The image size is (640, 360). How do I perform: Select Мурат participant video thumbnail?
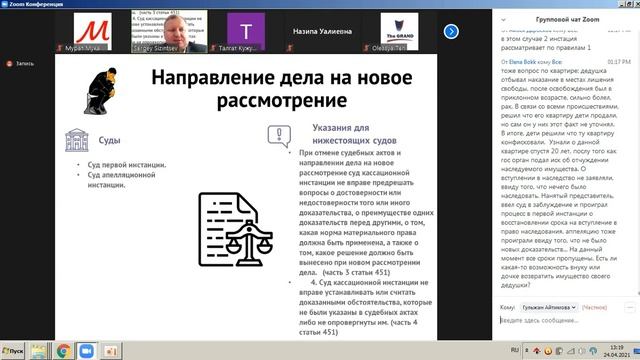point(93,32)
